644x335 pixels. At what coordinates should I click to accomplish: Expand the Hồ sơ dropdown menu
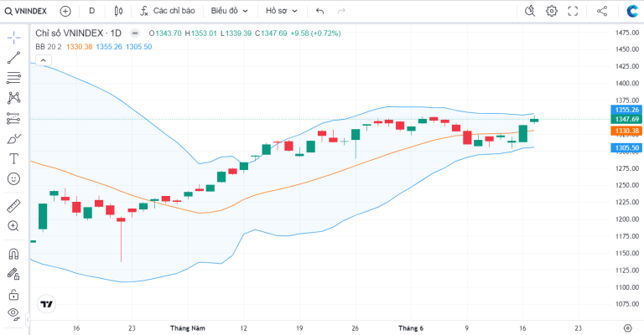coord(282,11)
